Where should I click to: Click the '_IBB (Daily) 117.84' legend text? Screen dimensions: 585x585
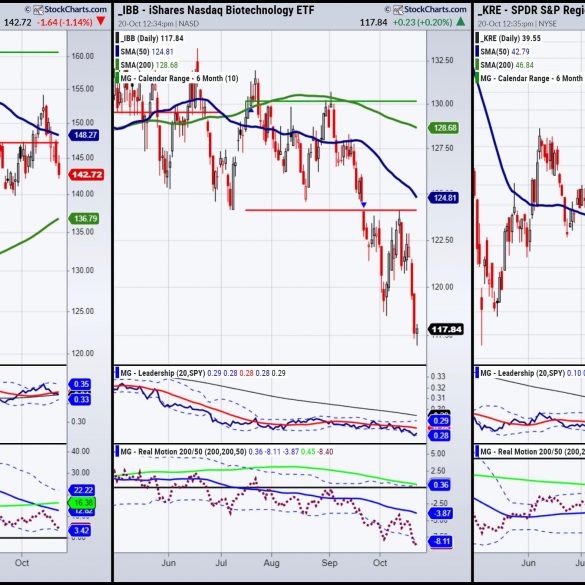(x=152, y=38)
